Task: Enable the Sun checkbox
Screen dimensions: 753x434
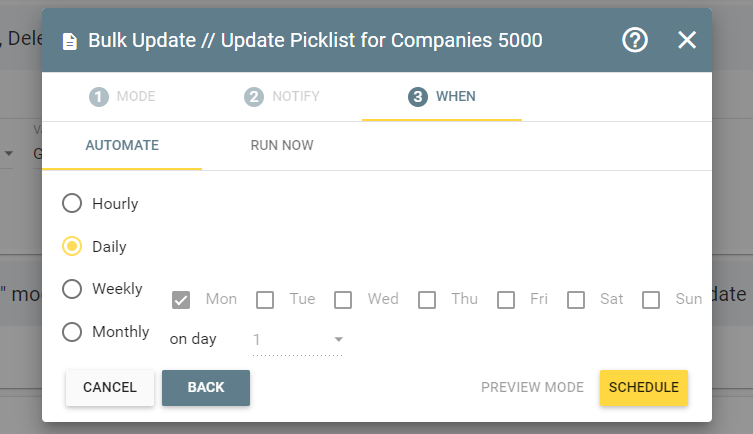Action: tap(651, 300)
